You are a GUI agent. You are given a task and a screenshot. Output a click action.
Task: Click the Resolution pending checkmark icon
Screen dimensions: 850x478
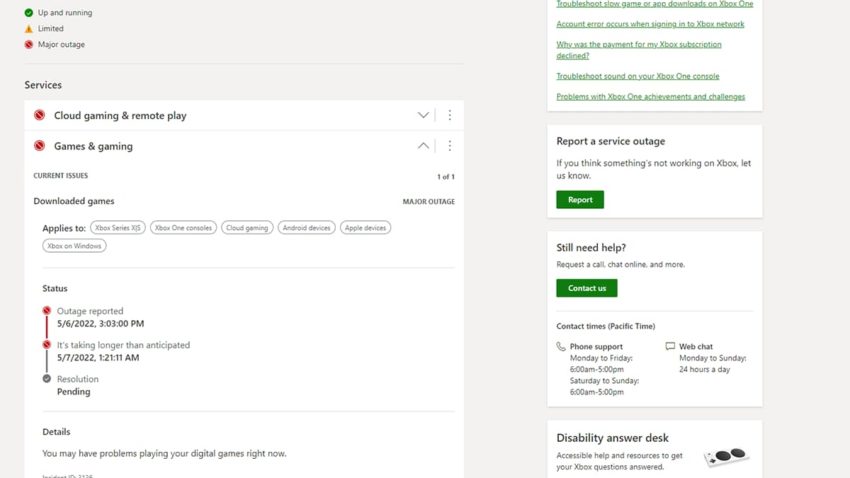coord(47,379)
